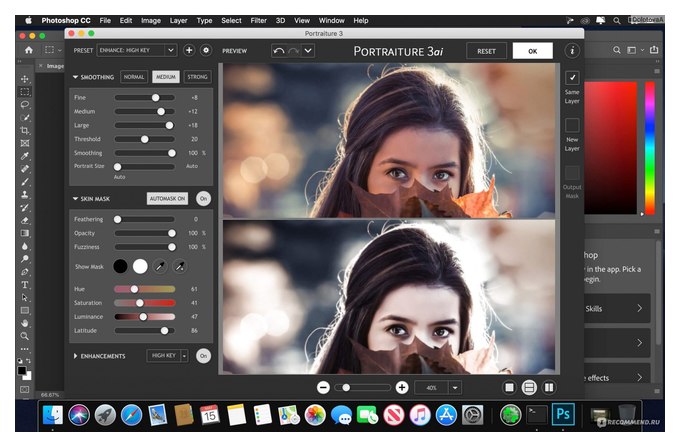
Task: Open the Filter menu
Action: (x=258, y=20)
